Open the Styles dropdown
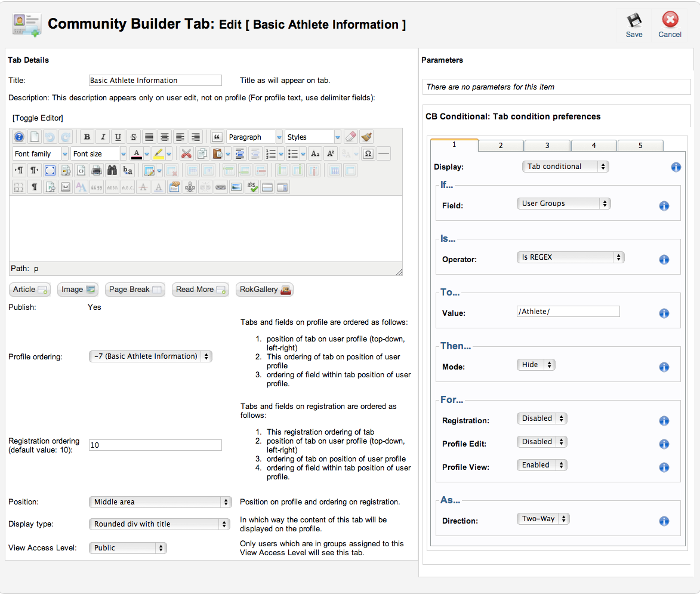This screenshot has width=700, height=597. (313, 137)
